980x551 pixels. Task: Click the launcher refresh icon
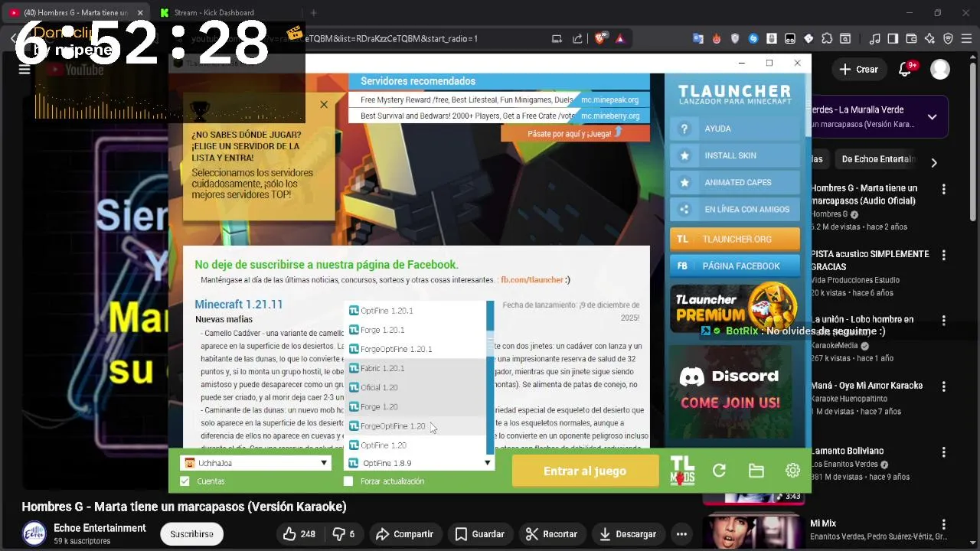[x=719, y=471]
